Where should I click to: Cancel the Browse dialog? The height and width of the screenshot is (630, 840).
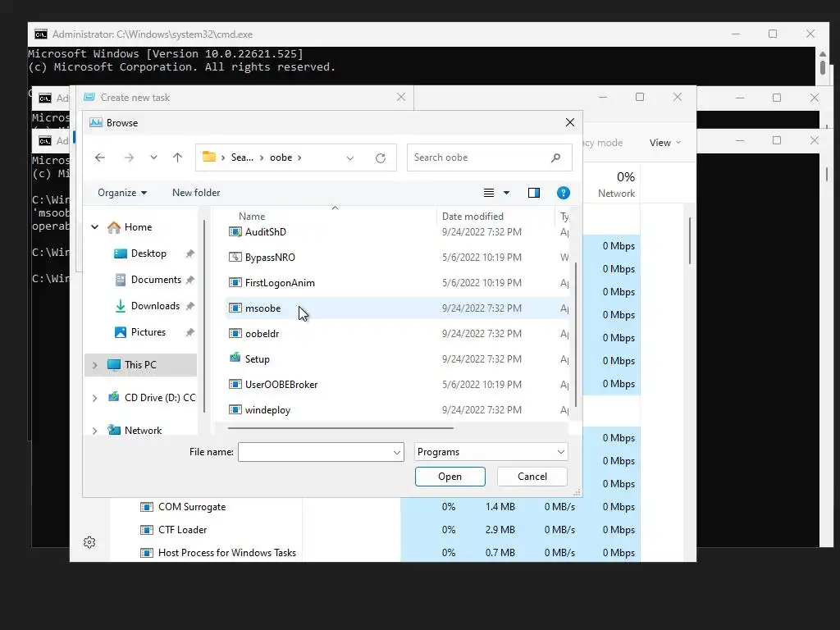532,477
